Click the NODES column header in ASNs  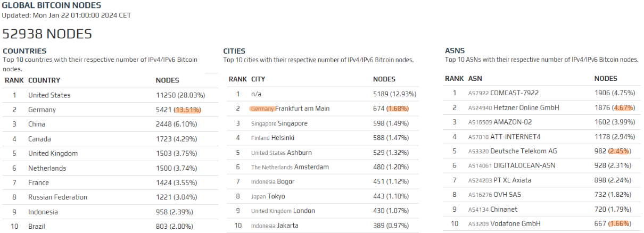605,78
